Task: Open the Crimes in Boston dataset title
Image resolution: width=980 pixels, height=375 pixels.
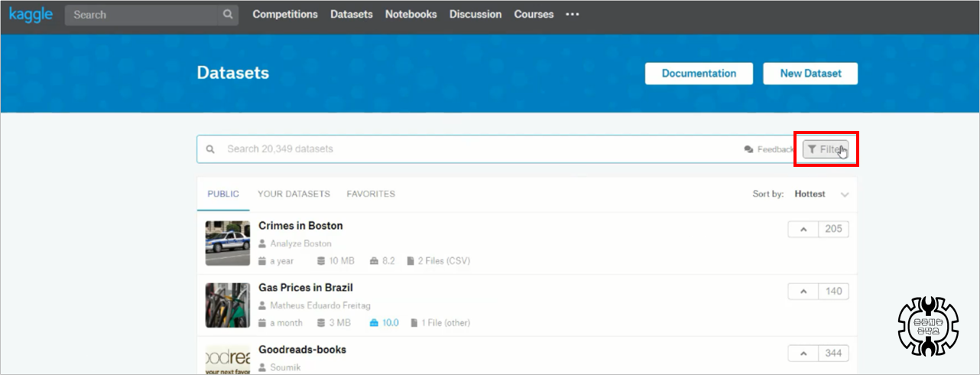Action: pos(300,226)
